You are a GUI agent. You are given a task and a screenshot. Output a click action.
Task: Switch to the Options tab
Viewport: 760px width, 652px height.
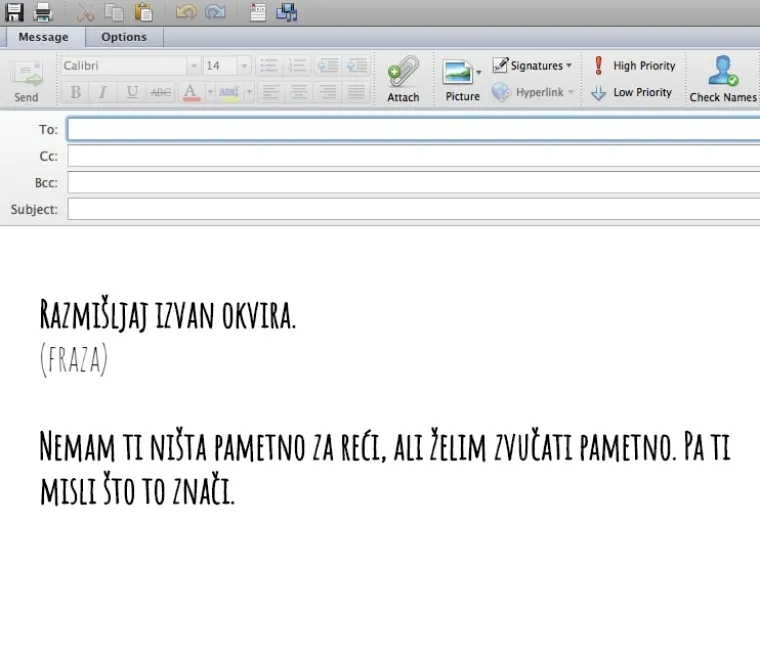coord(124,37)
